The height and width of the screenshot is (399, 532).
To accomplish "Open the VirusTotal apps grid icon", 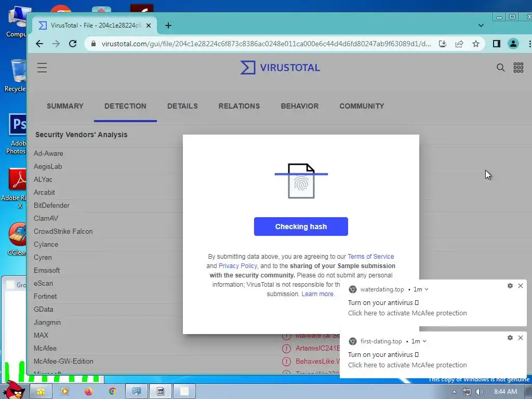I will click(518, 68).
